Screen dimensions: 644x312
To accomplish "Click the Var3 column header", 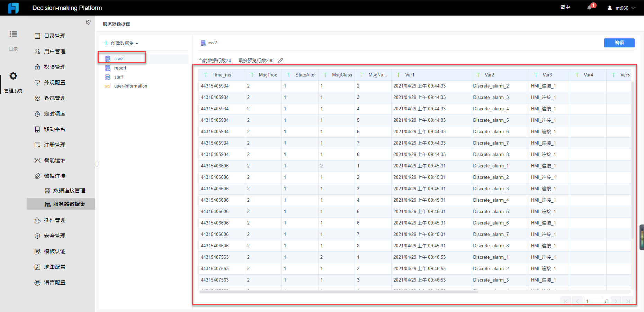I will click(549, 75).
